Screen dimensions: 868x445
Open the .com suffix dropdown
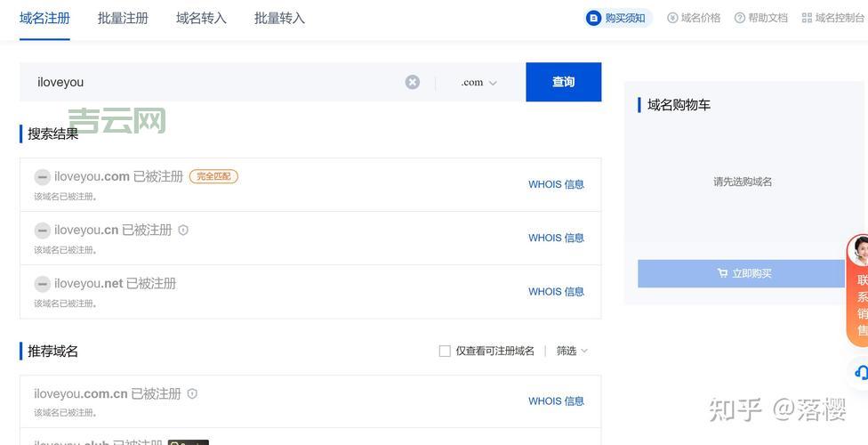(x=478, y=83)
